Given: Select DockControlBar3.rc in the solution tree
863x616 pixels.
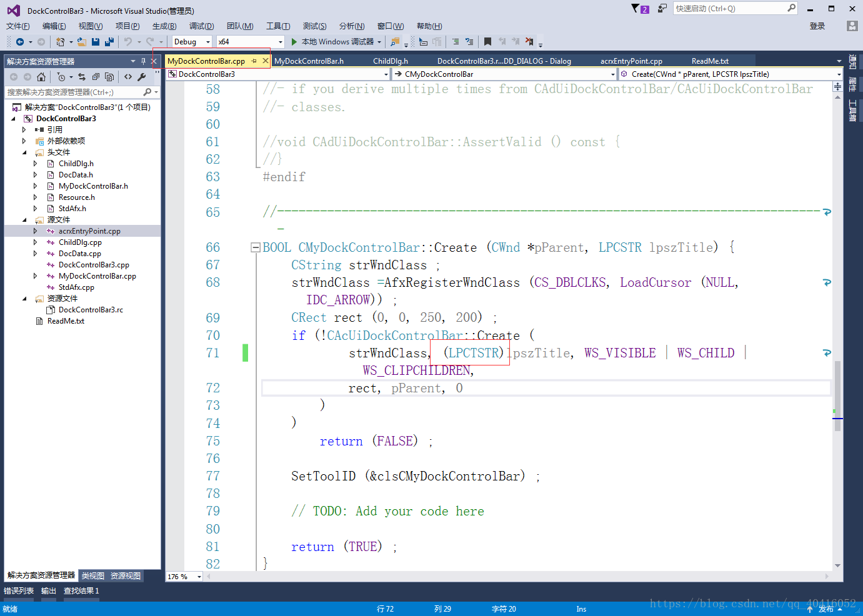Looking at the screenshot, I should (91, 310).
